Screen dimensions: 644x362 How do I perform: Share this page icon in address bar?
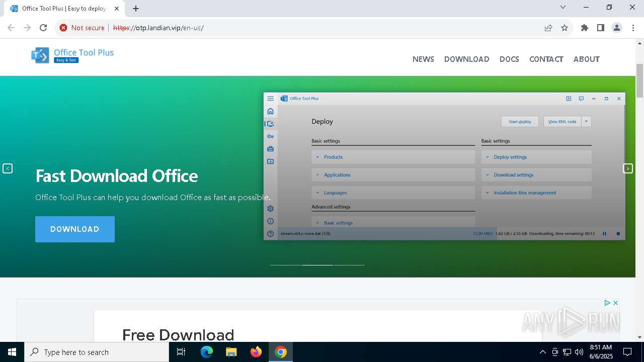click(548, 28)
